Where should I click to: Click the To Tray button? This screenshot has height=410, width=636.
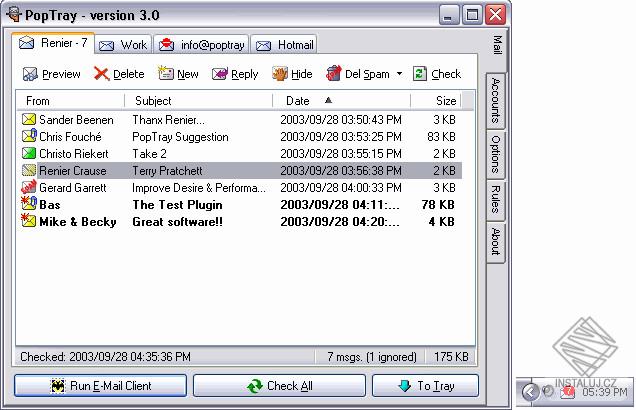[x=425, y=386]
